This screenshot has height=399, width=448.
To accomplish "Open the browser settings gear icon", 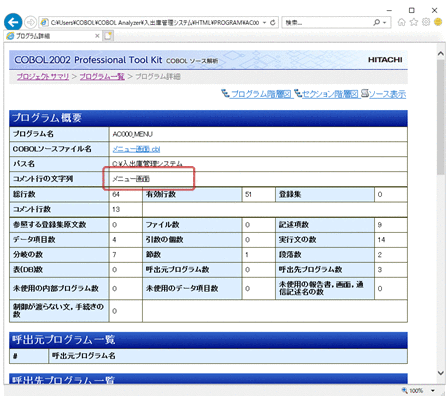I will [x=426, y=22].
